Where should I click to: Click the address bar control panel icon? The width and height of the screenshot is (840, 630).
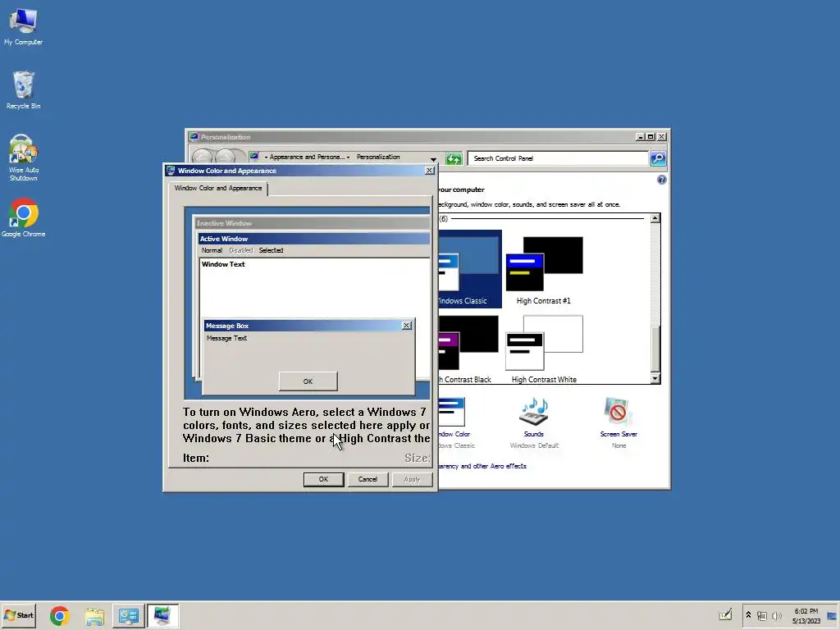pos(254,157)
